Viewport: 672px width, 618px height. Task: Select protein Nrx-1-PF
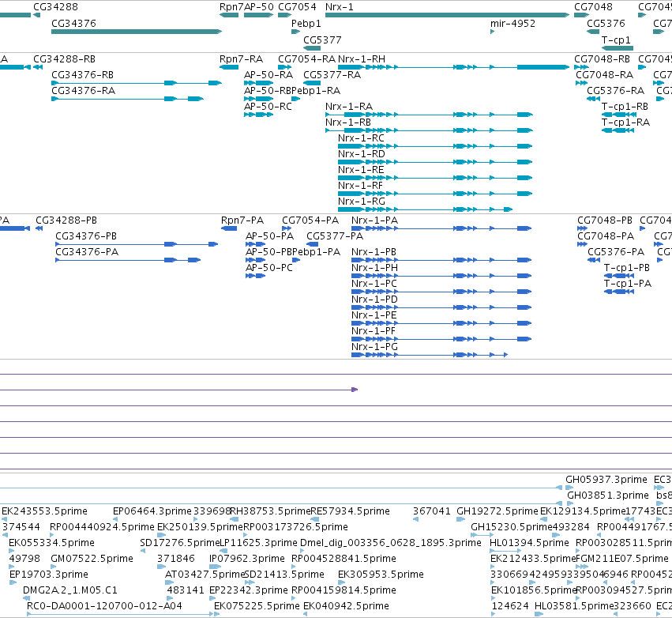374,331
